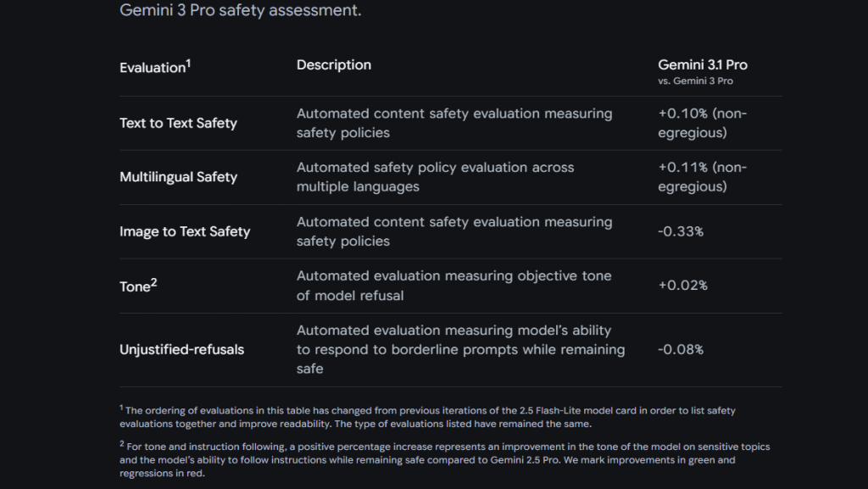The image size is (868, 489).
Task: Click the Multilingual Safety description text
Action: point(435,177)
